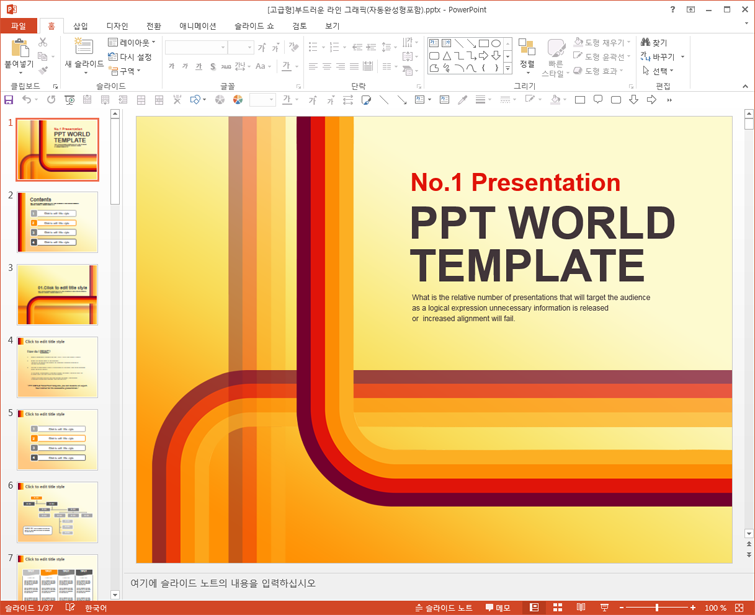Select the right arrow shape in the shapes gallery
Viewport: 755px width, 615px height.
(483, 56)
